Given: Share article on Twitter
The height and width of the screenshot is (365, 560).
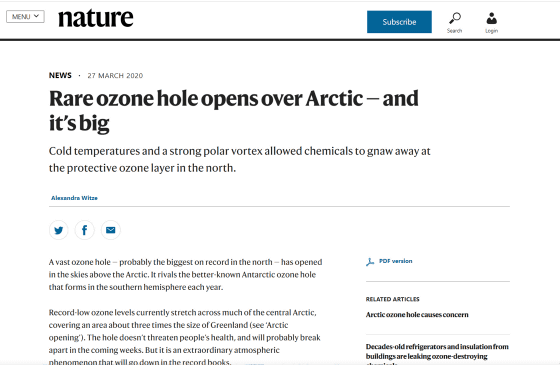Looking at the screenshot, I should [x=59, y=230].
